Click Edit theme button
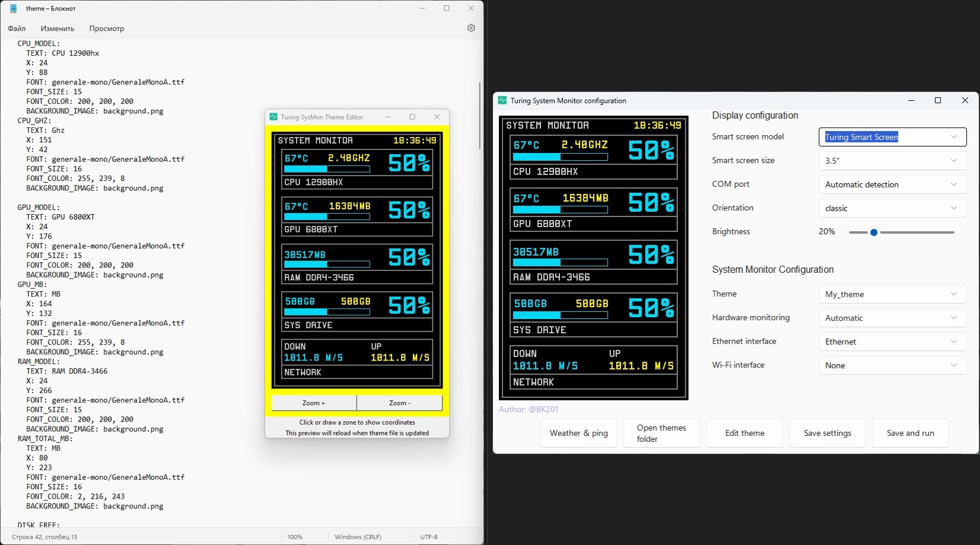 (x=744, y=433)
